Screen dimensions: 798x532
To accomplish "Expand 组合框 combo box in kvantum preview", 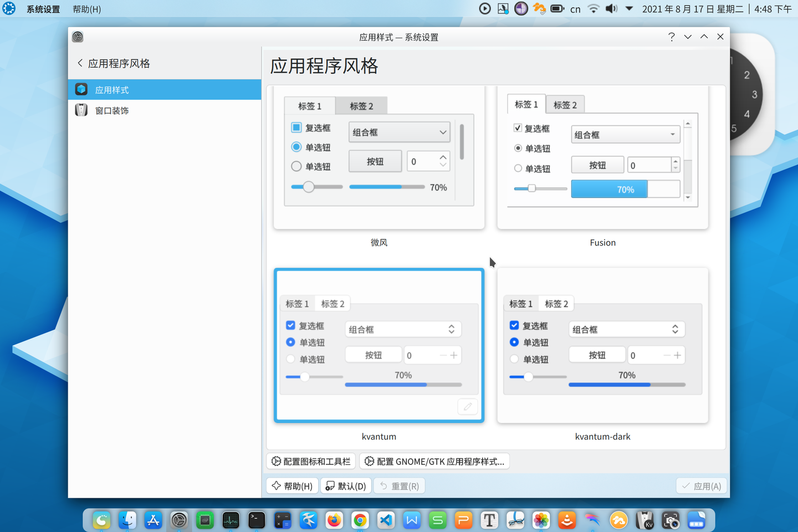I will click(403, 329).
